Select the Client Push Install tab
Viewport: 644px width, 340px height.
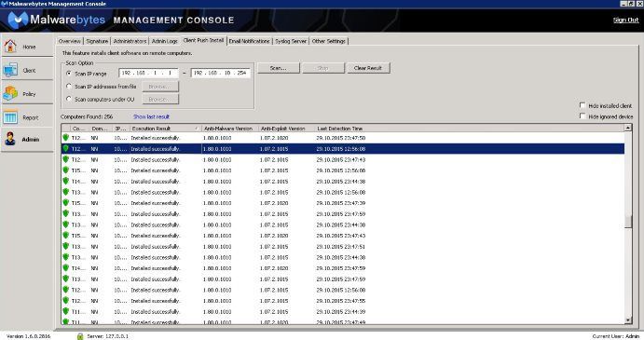204,40
